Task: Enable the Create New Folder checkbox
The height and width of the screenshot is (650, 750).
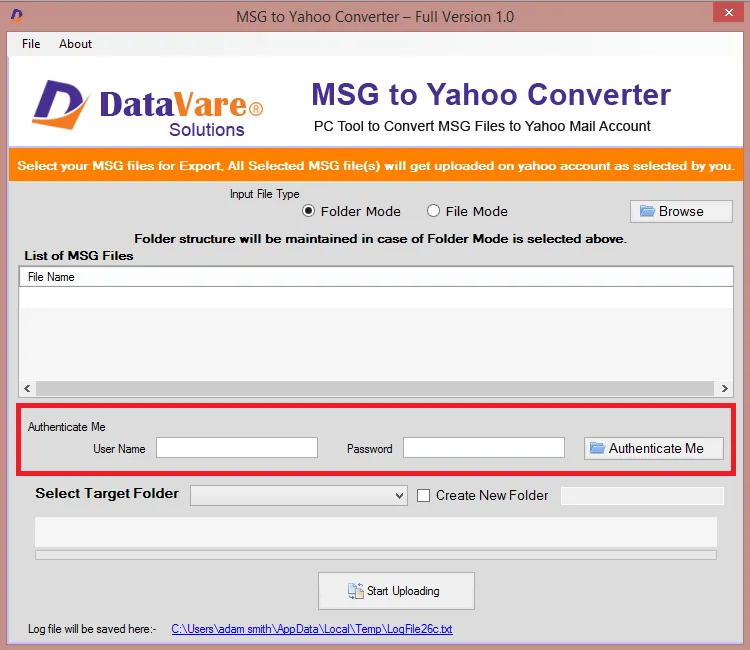Action: (423, 496)
